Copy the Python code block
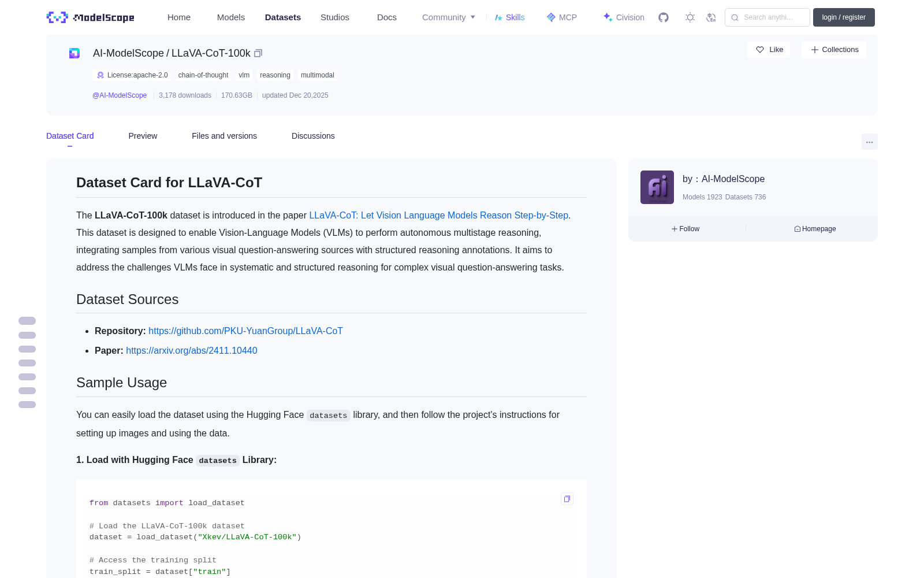The width and height of the screenshot is (924, 578). 567,499
